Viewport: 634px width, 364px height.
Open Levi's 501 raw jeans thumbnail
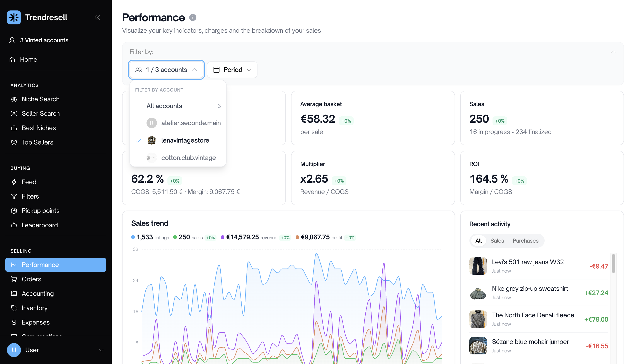pos(478,266)
